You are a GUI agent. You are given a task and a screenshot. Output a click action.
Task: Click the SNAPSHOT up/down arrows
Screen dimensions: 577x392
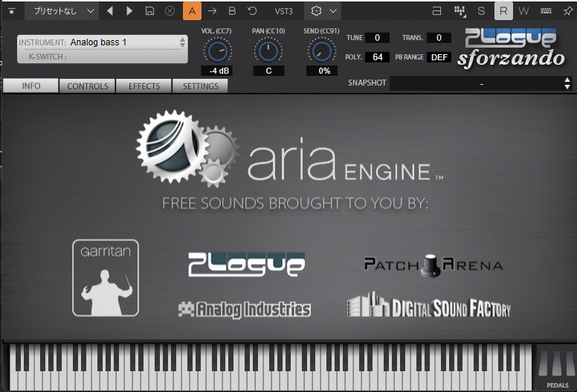[567, 83]
